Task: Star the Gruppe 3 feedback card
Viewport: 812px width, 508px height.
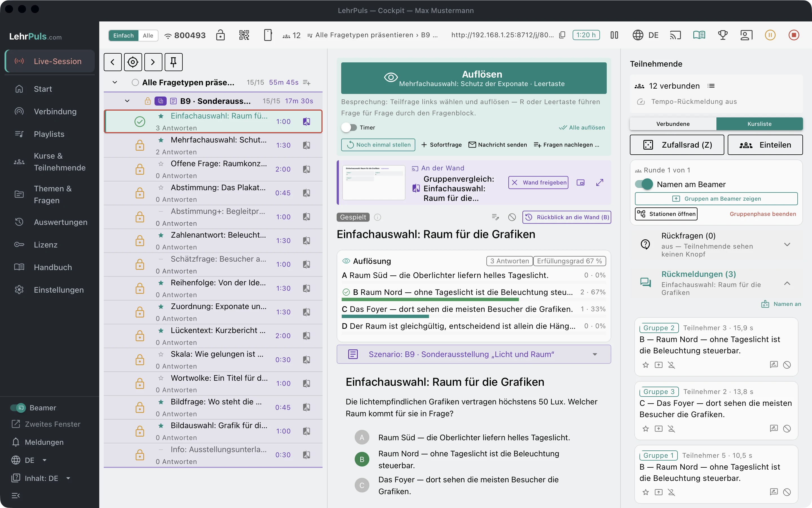Action: [x=646, y=429]
